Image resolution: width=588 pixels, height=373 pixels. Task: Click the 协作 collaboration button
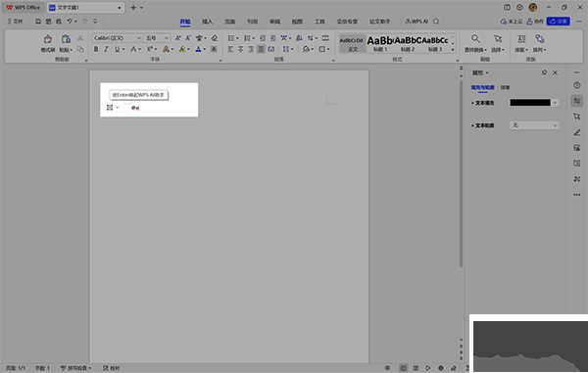pyautogui.click(x=535, y=22)
